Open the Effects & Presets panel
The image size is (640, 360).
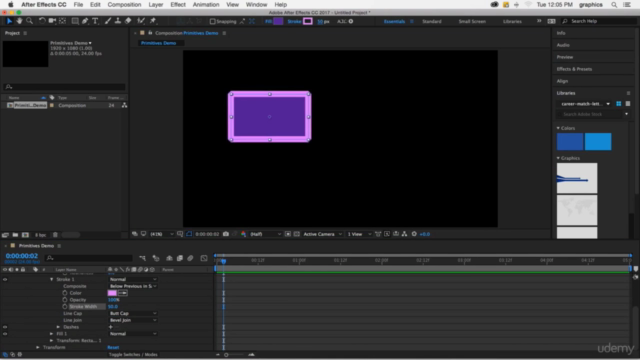(x=574, y=69)
